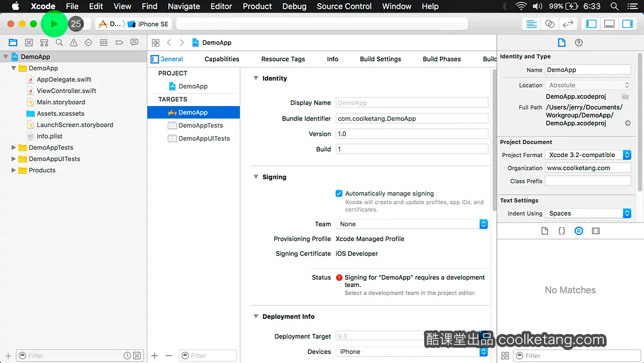Expand the Products folder

click(x=14, y=170)
